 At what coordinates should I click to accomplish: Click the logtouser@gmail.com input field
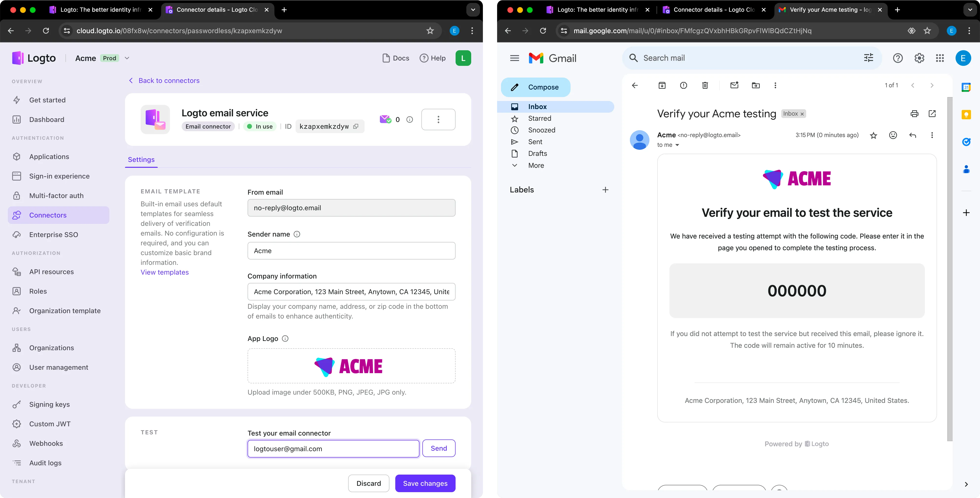333,448
